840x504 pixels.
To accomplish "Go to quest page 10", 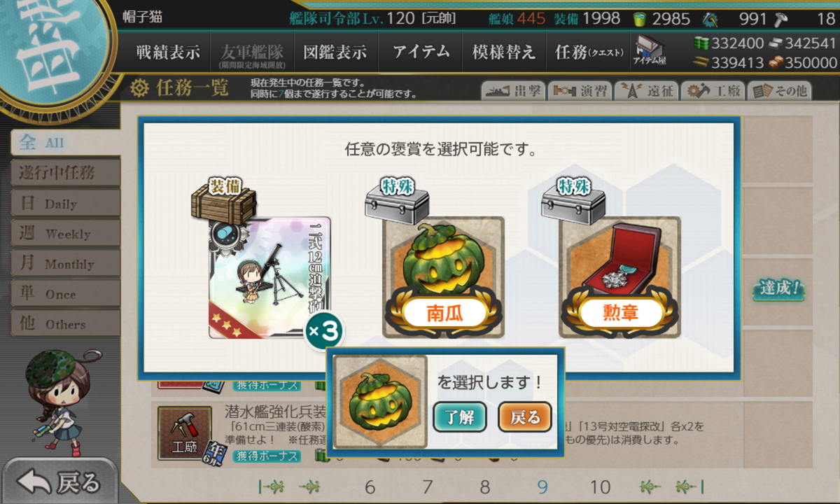I will tap(600, 487).
